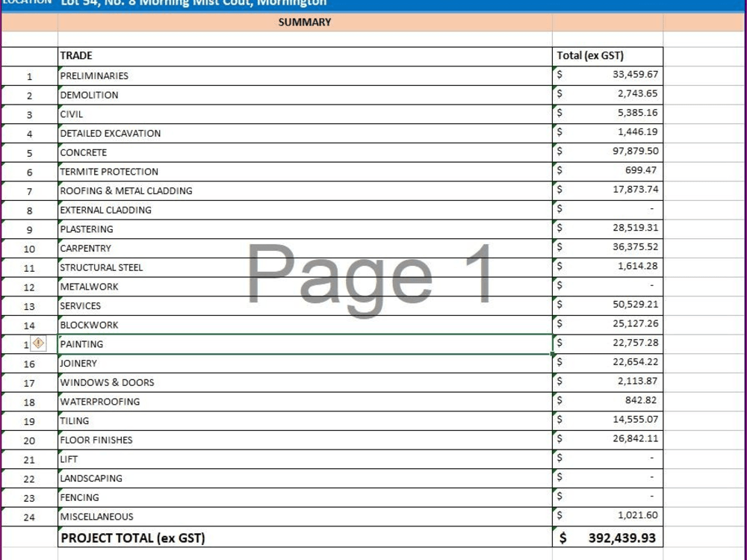This screenshot has height=560, width=747.
Task: Select the SERVICES trade cell
Action: [305, 305]
